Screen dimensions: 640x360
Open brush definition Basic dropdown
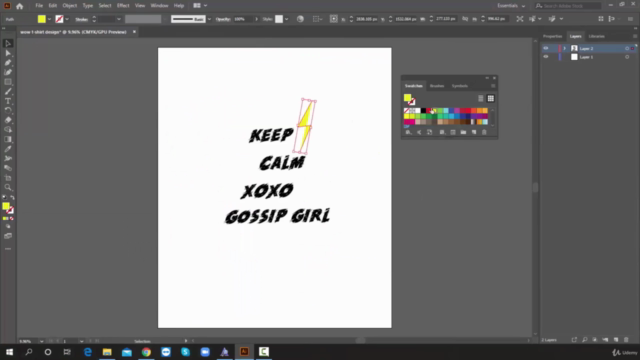point(209,19)
